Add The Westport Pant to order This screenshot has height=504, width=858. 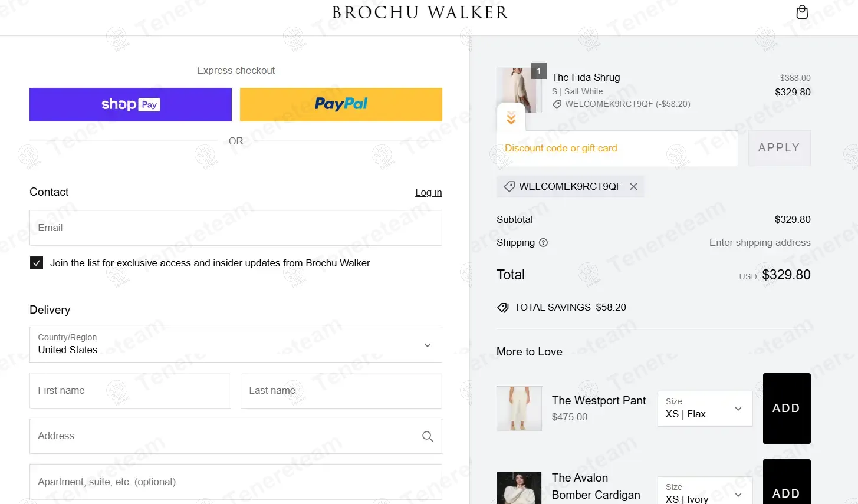pyautogui.click(x=787, y=409)
